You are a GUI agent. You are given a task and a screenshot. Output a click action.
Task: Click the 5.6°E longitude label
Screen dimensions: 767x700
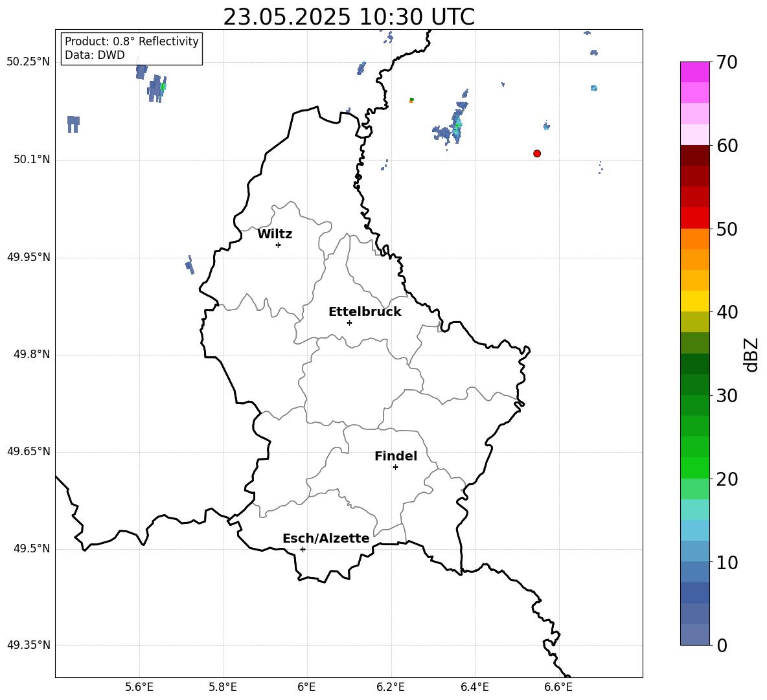click(x=139, y=688)
